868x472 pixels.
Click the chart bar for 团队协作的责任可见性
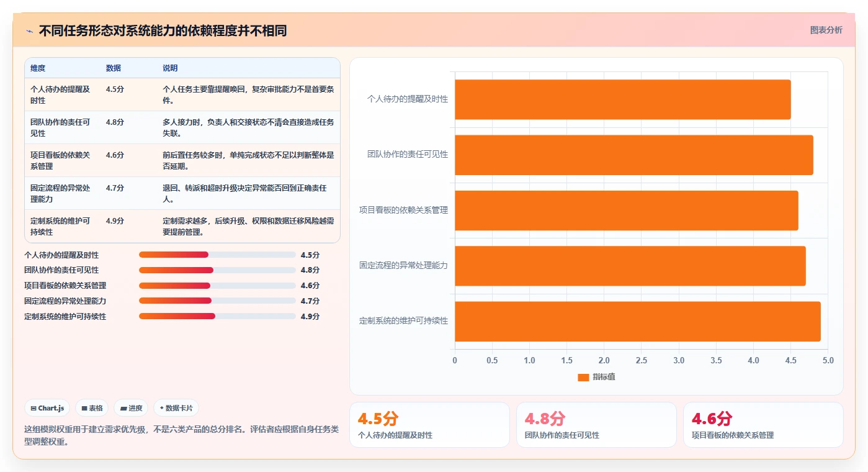[634, 155]
